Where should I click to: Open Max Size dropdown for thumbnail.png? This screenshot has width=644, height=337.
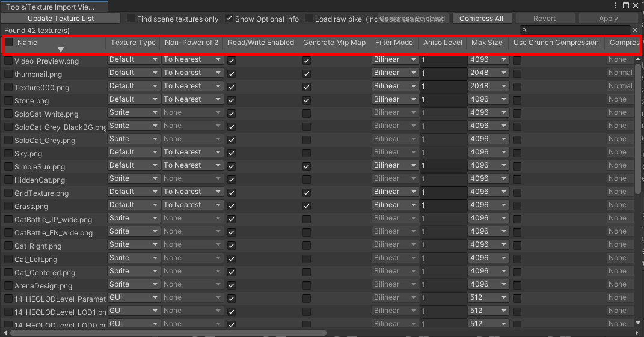488,73
